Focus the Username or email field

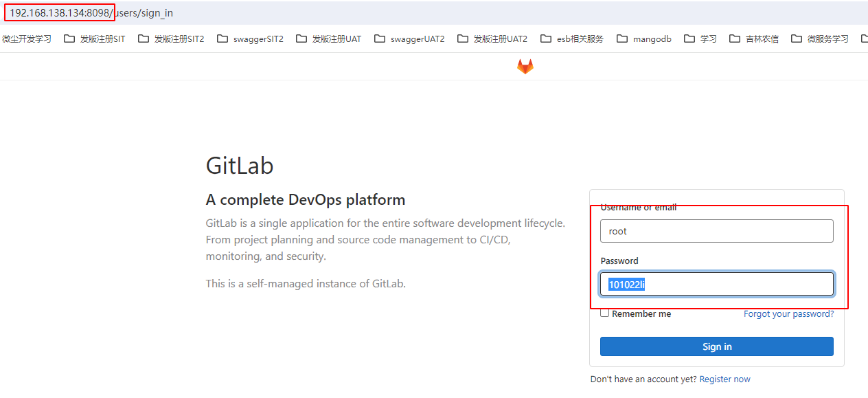717,231
